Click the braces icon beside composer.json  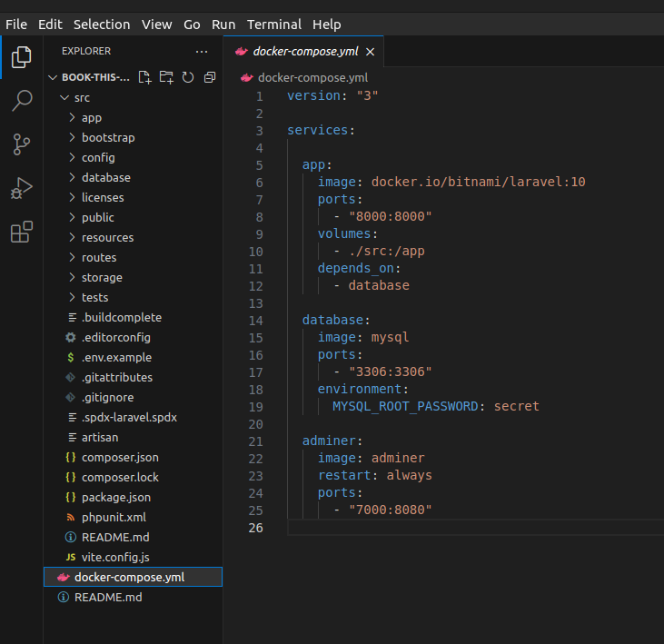[71, 457]
